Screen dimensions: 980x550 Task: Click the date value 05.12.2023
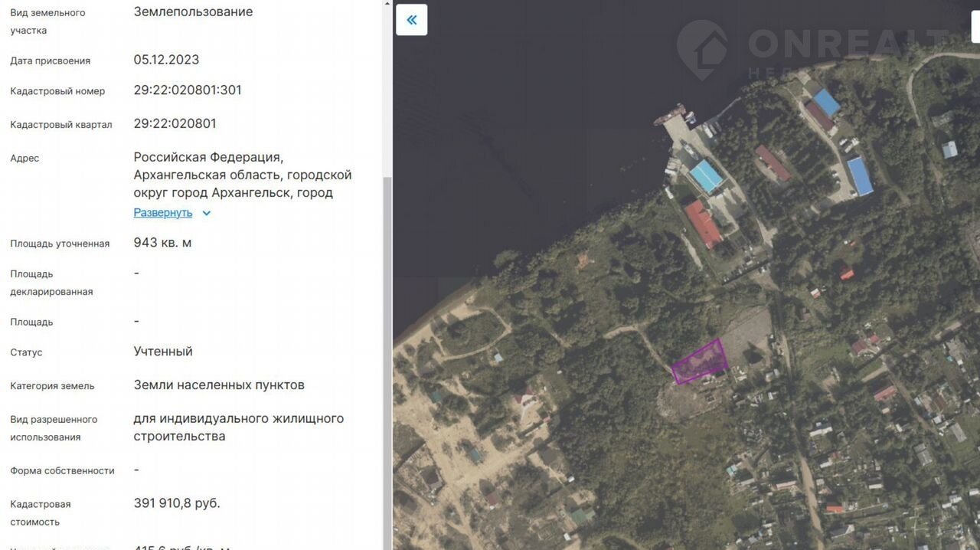click(166, 60)
